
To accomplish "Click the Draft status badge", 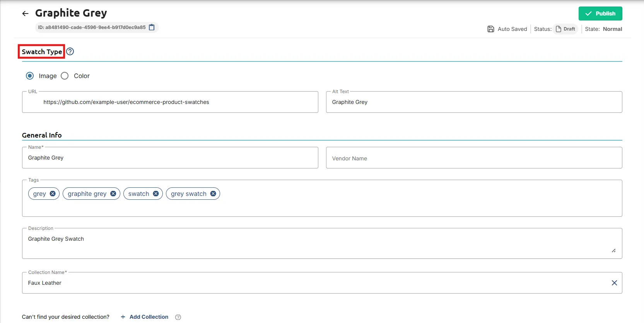I will (565, 29).
